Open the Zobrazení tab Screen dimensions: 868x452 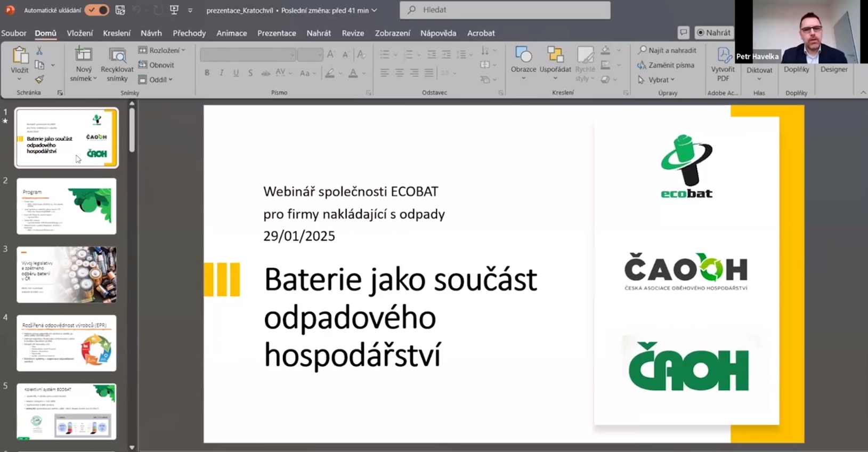tap(393, 33)
